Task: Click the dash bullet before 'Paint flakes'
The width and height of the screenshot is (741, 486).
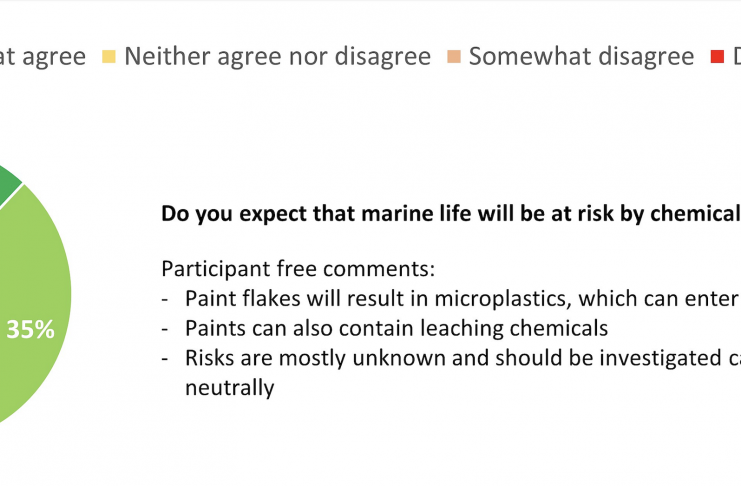Action: (164, 300)
